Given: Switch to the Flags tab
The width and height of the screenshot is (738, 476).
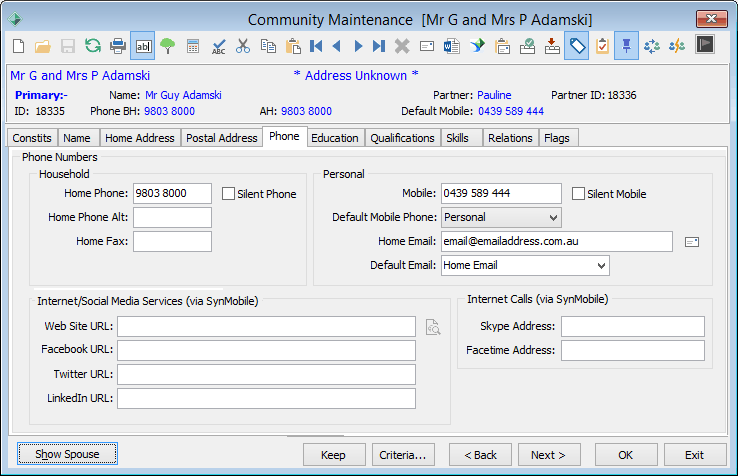Looking at the screenshot, I should pos(557,138).
